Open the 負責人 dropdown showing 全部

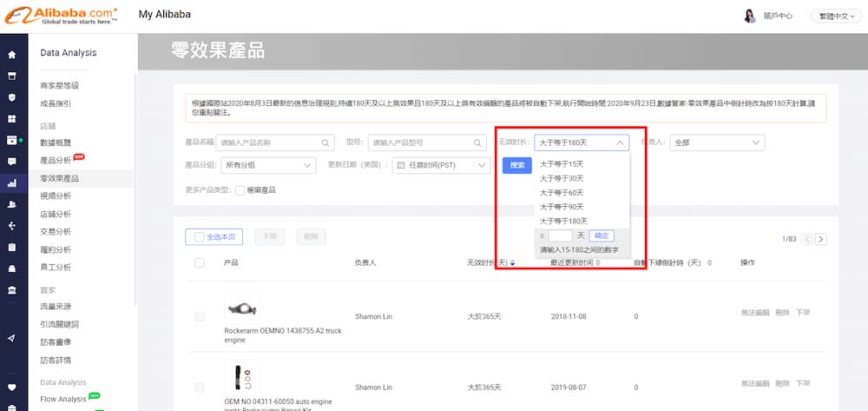point(717,143)
